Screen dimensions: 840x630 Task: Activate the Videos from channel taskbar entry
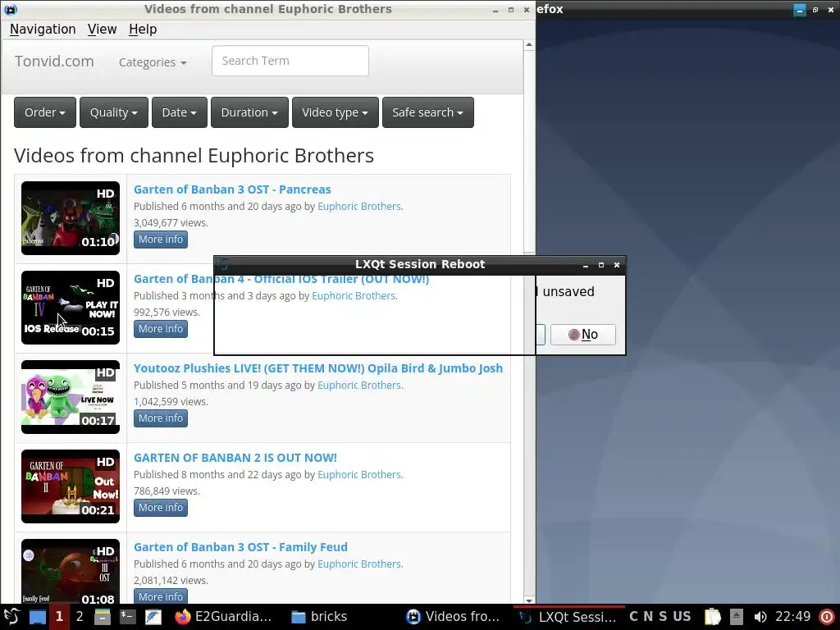[453, 617]
